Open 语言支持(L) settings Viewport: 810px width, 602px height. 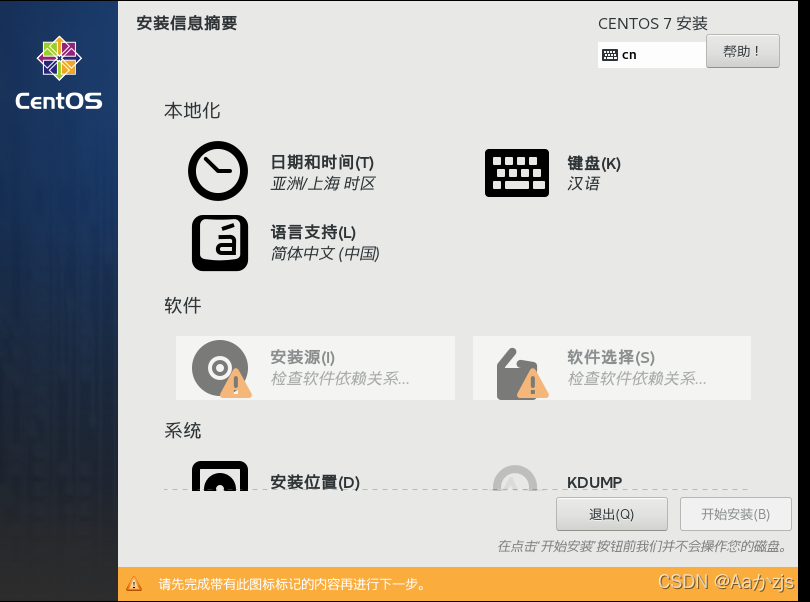click(x=313, y=233)
